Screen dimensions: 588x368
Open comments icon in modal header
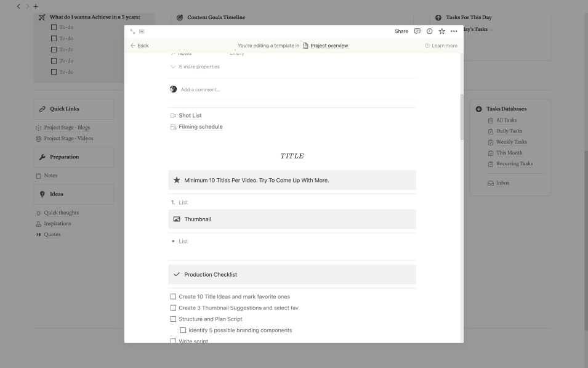point(417,31)
